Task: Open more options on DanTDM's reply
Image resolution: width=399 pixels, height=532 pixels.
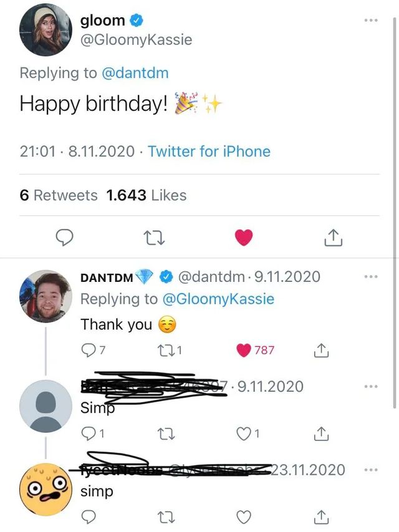Action: pyautogui.click(x=372, y=276)
